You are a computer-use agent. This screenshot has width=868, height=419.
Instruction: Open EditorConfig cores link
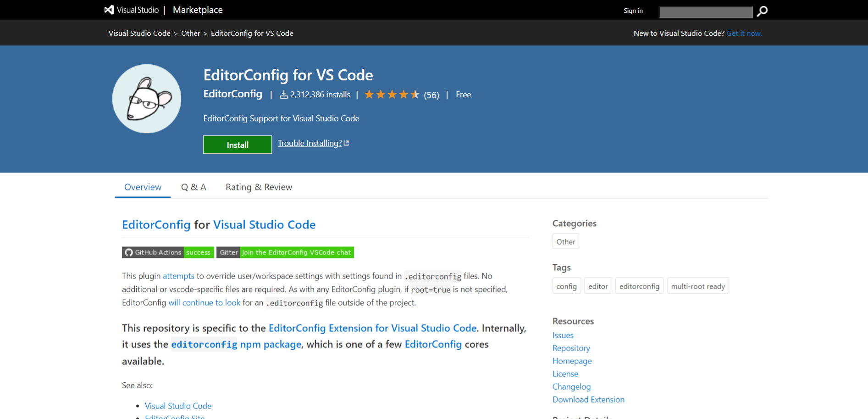point(433,344)
